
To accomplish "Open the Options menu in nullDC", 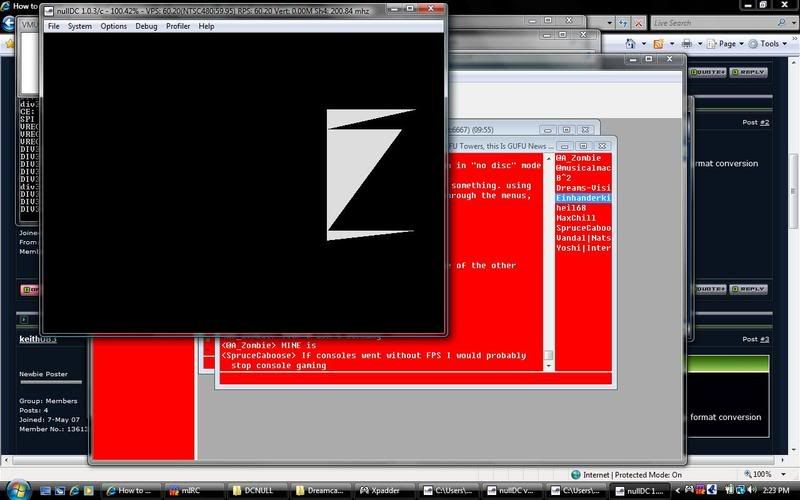I will 113,26.
